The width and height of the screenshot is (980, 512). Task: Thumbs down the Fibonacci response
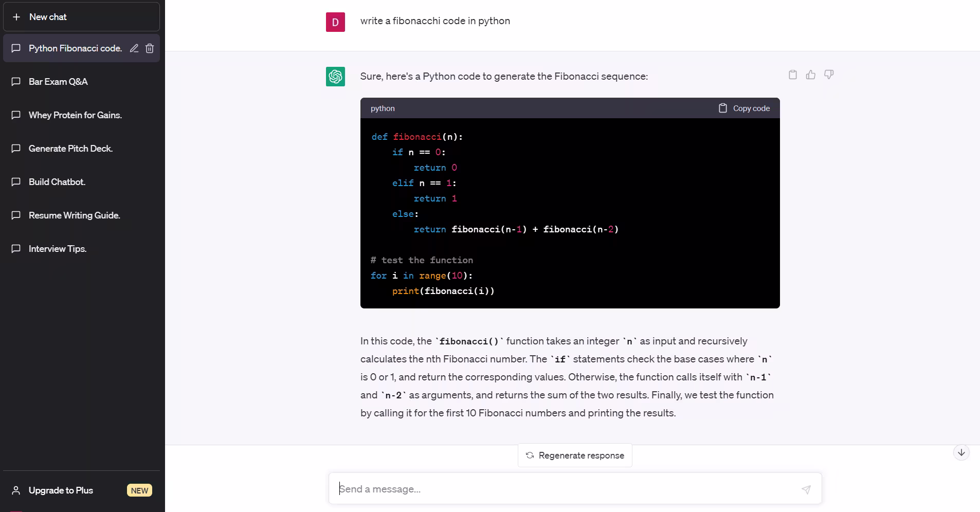coord(829,75)
